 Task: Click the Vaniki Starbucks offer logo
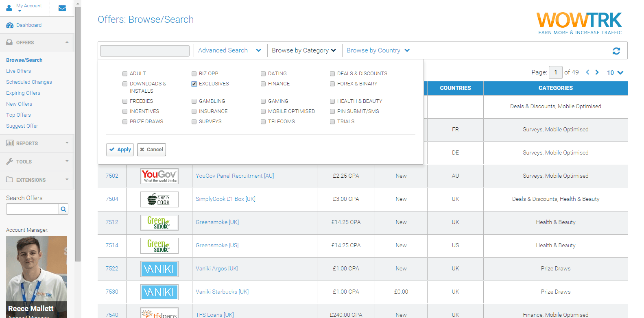[x=159, y=292]
